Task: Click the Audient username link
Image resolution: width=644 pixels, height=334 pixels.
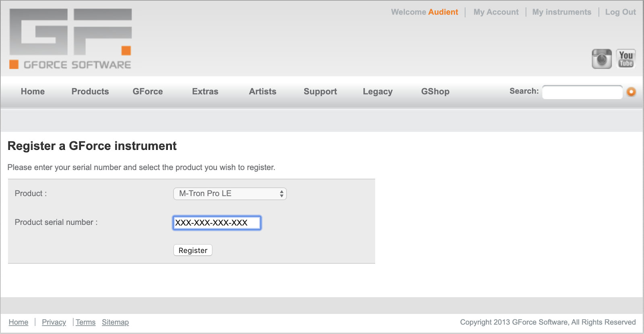Action: [443, 12]
